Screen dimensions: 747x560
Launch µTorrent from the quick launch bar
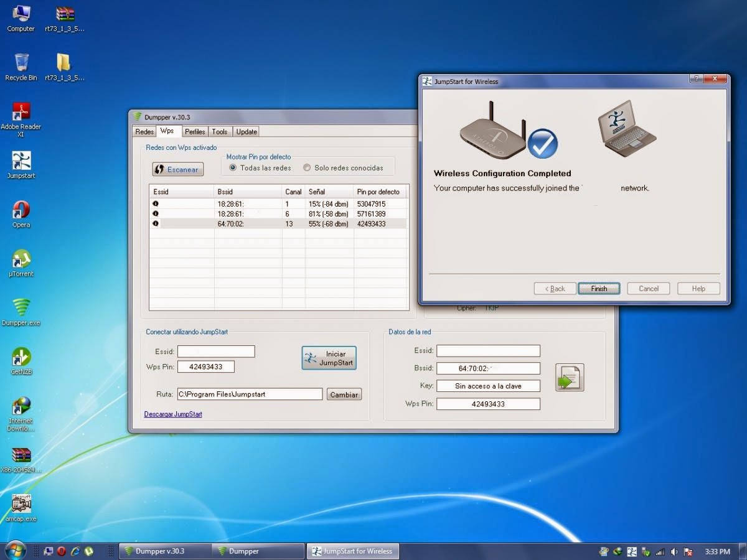coord(89,551)
